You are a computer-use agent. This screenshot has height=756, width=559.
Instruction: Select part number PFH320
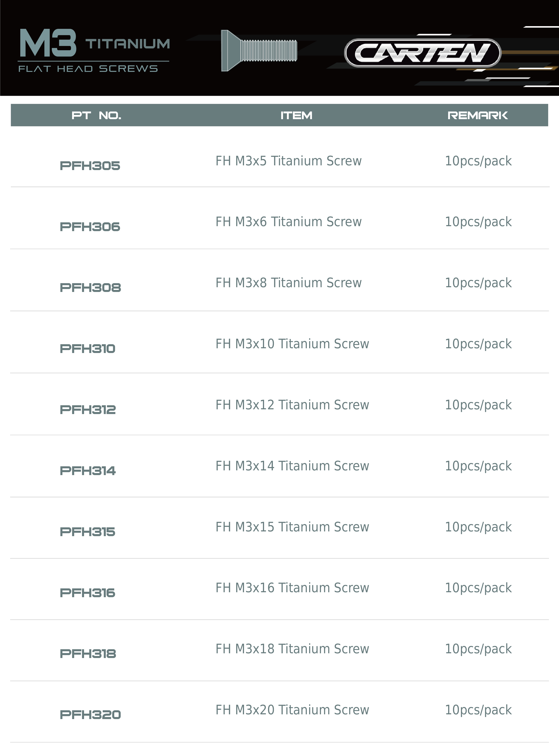[x=90, y=714]
